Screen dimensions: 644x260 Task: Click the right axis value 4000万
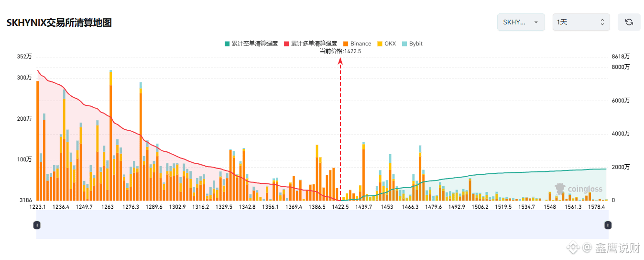pyautogui.click(x=621, y=134)
